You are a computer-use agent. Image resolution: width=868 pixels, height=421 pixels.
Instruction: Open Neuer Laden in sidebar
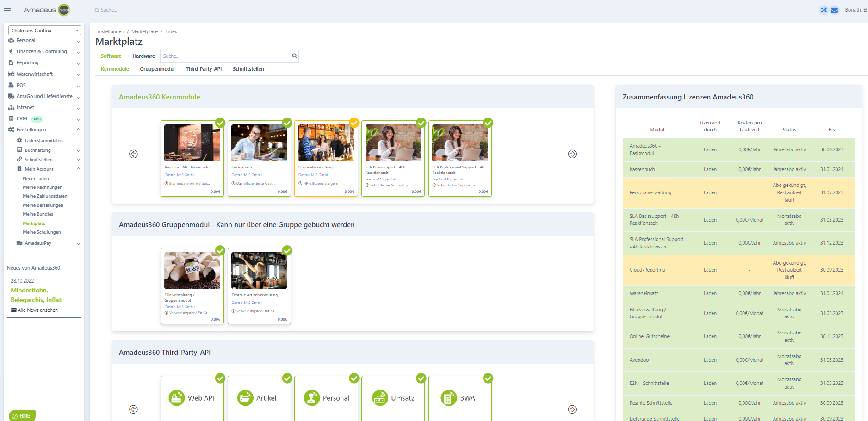pyautogui.click(x=36, y=179)
